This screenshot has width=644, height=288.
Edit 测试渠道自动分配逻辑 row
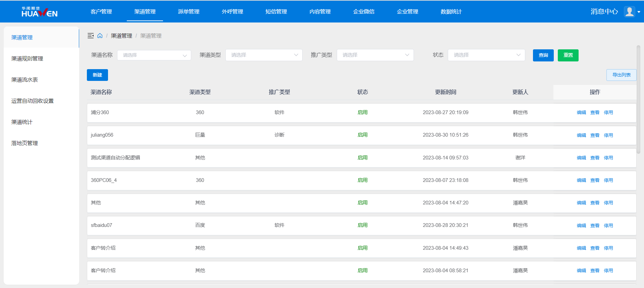[581, 158]
